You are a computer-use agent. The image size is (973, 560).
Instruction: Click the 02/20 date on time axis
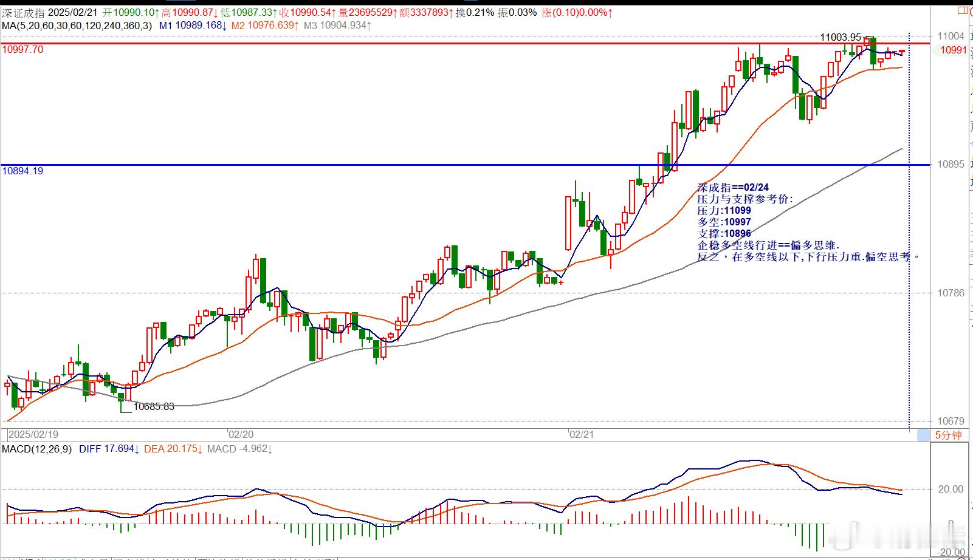[x=241, y=435]
